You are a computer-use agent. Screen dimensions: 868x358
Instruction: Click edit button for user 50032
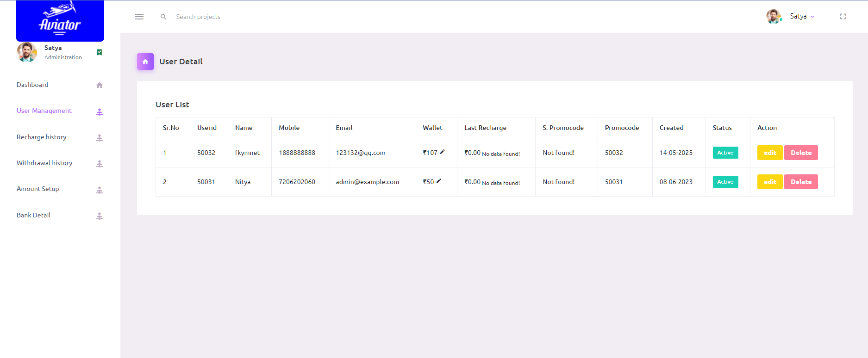(x=769, y=153)
